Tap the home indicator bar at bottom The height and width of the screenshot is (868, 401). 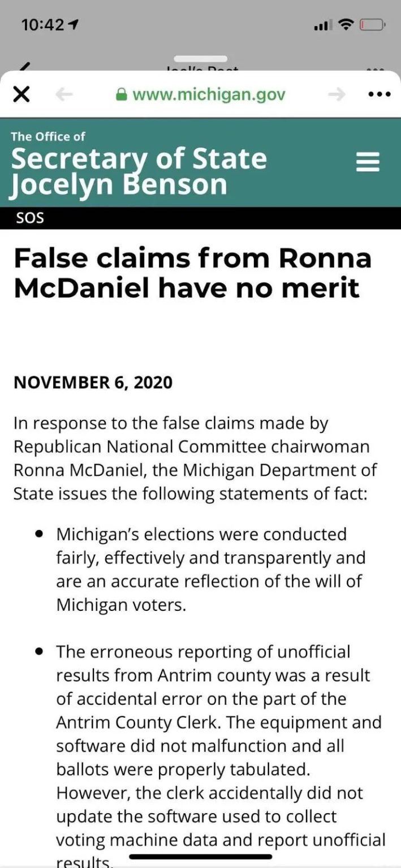click(201, 857)
